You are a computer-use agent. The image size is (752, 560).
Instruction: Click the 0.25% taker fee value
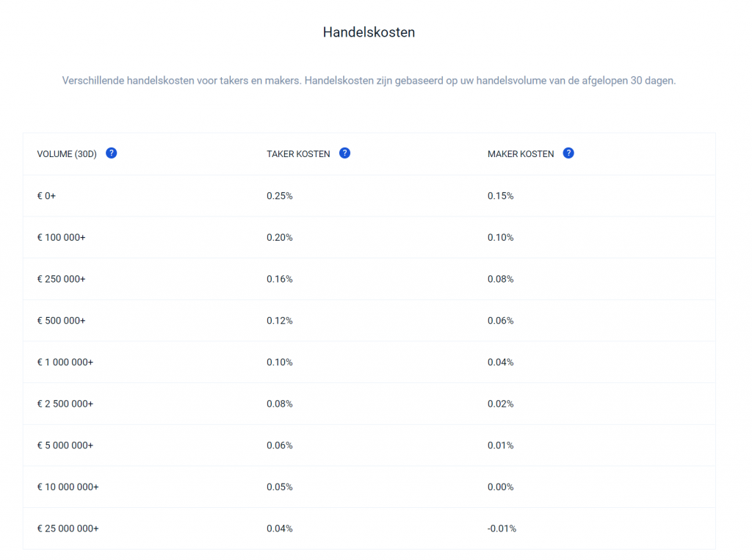click(280, 196)
